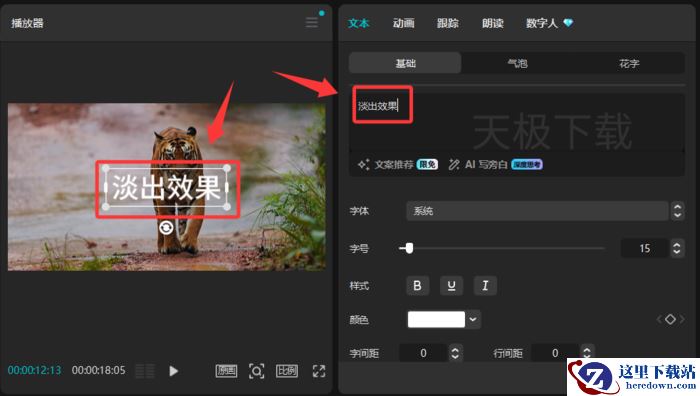The image size is (700, 396).
Task: Click the 播放器 panel title
Action: (x=27, y=23)
